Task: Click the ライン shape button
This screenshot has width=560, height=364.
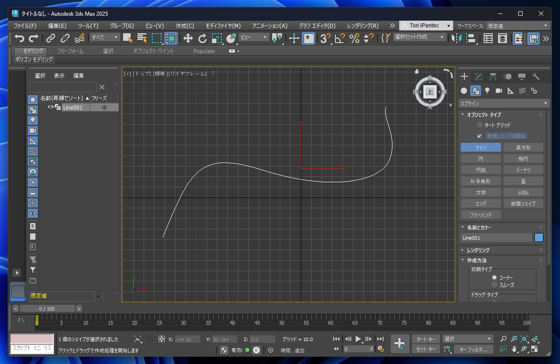Action: [x=481, y=147]
